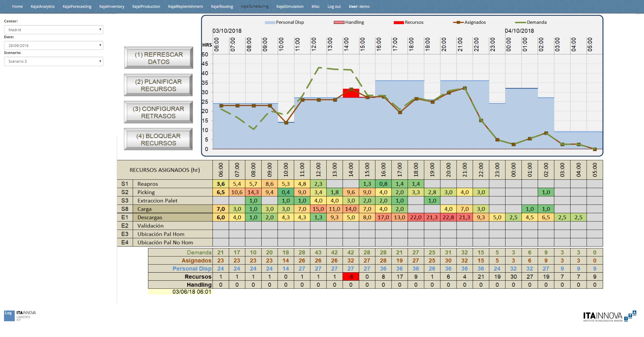Click the ITAINNOVA logo in the footer
644x337 pixels.
pos(609,316)
